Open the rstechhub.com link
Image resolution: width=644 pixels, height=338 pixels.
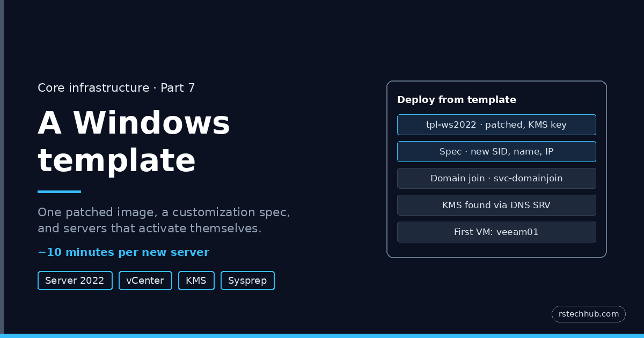589,314
